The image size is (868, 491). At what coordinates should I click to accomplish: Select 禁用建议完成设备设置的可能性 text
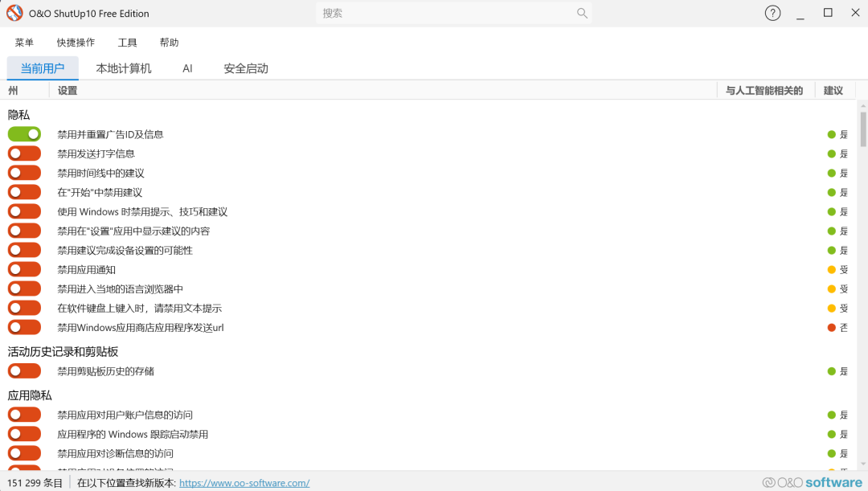tap(125, 251)
